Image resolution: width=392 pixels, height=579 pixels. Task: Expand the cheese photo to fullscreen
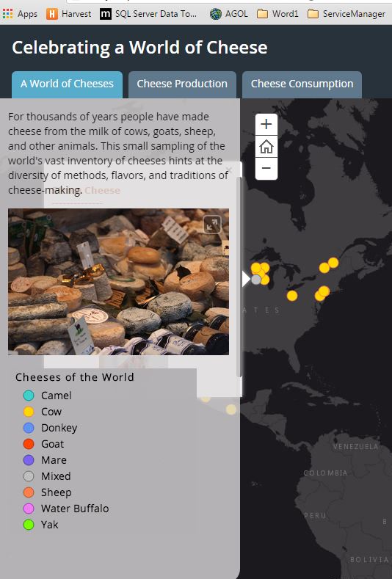(212, 225)
